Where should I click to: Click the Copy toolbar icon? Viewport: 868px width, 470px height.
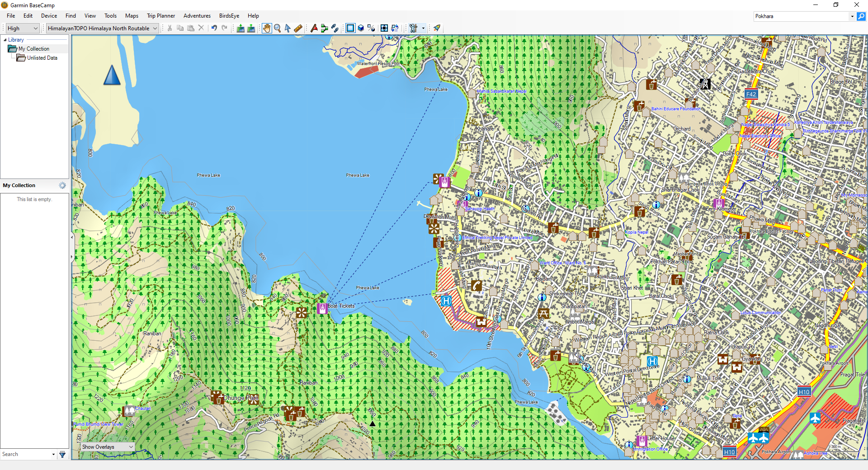click(180, 28)
